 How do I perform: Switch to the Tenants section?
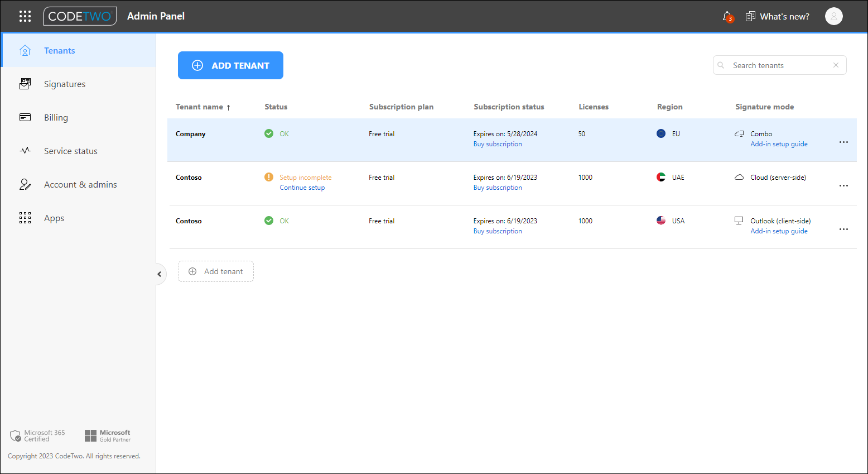(x=59, y=50)
